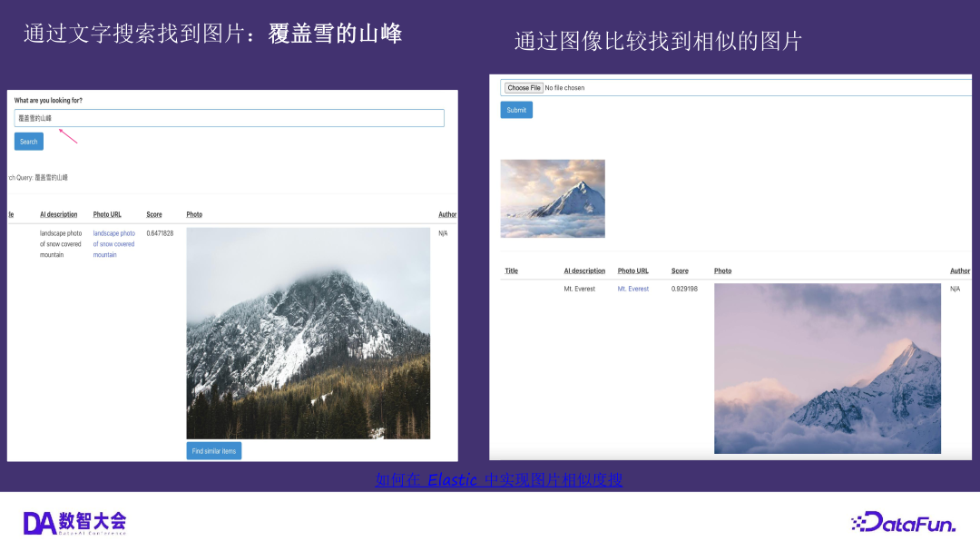The height and width of the screenshot is (551, 980).
Task: Click the Mt. Everest result photo on right
Action: click(x=827, y=368)
